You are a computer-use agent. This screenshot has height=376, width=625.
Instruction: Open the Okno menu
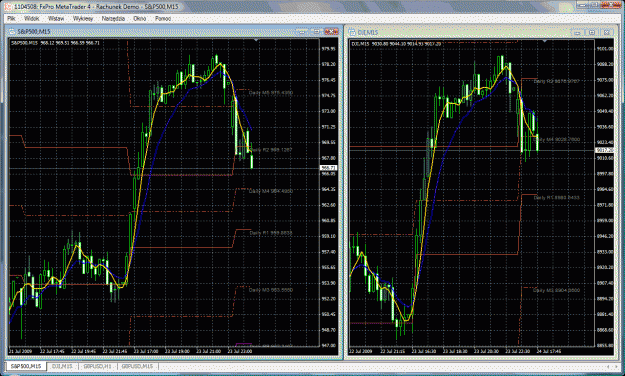[x=140, y=19]
